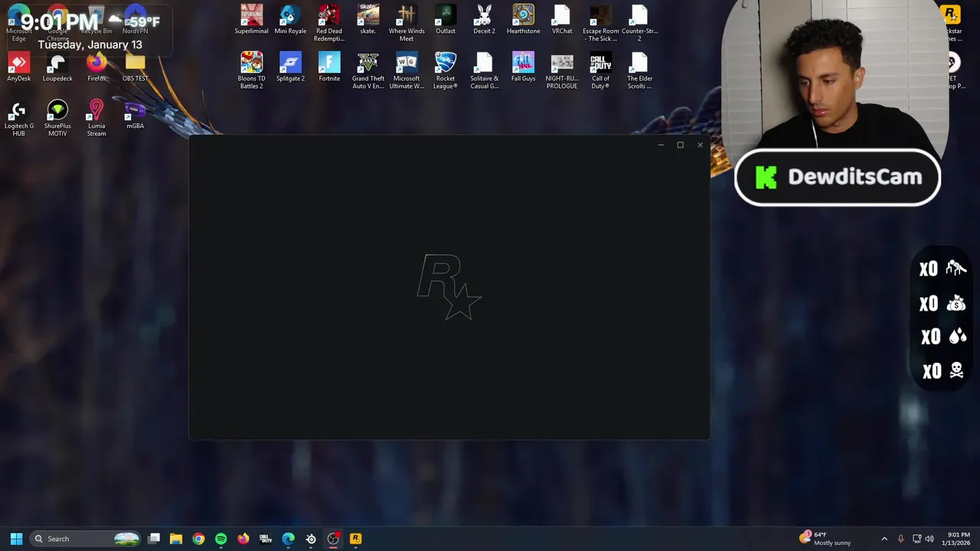Viewport: 980px width, 551px height.
Task: Open the Firefox desktop shortcut
Action: 96,67
